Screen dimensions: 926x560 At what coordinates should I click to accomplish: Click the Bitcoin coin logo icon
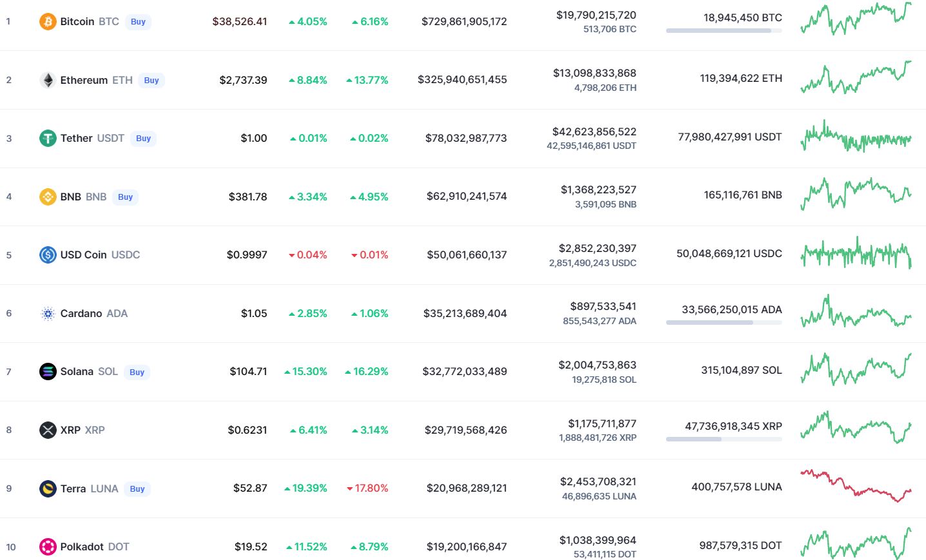tap(48, 22)
